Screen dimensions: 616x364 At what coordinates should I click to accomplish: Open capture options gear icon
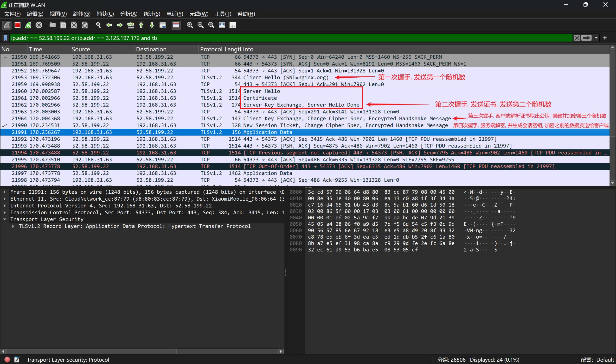(x=39, y=25)
